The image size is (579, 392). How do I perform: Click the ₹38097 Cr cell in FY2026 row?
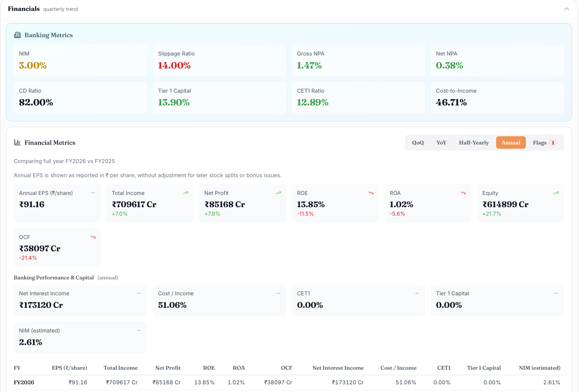coord(278,382)
